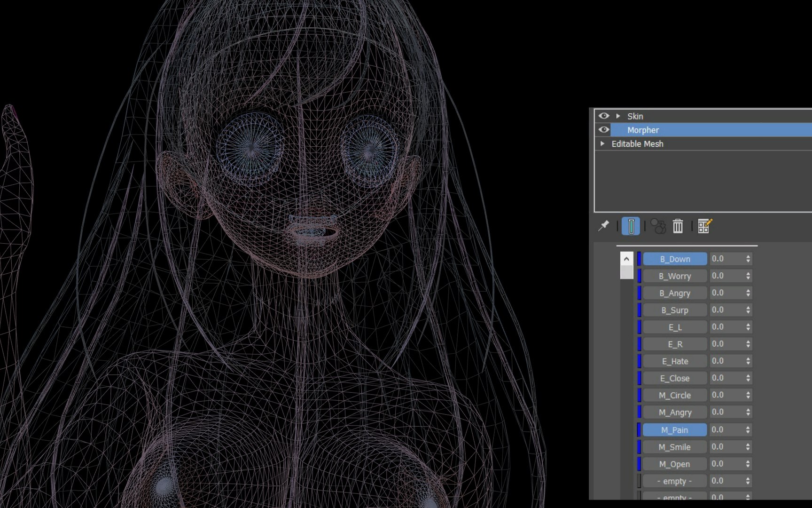
Task: Click the B_Down morph channel
Action: (x=675, y=259)
